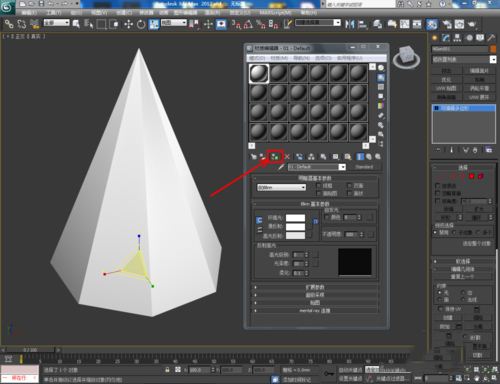Select the Rotate tool in main toolbar

[141, 24]
